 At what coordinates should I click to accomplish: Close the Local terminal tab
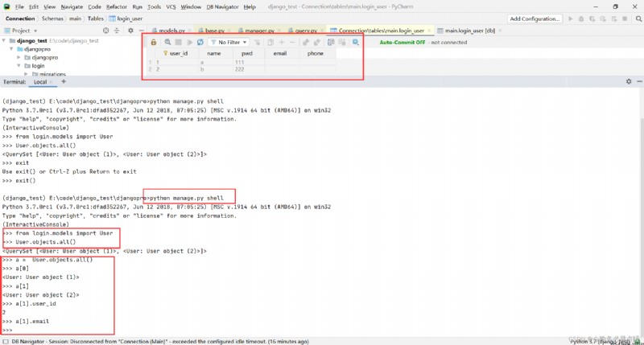point(51,82)
